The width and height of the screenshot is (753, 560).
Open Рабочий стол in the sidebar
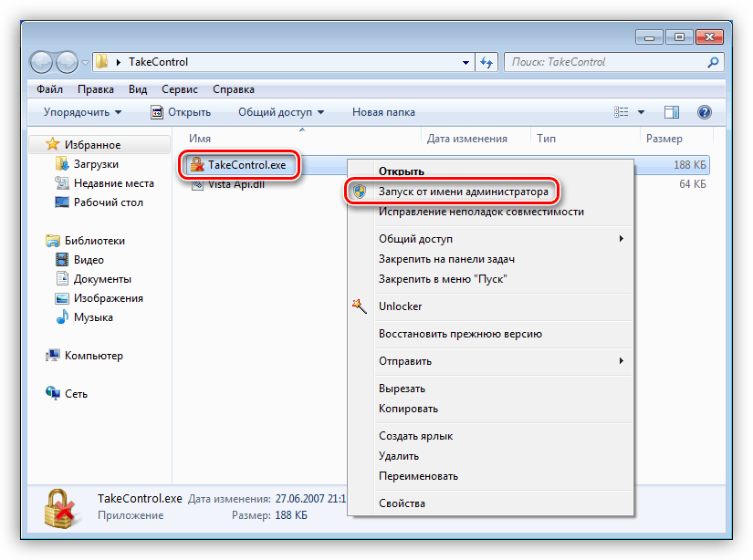tap(108, 202)
